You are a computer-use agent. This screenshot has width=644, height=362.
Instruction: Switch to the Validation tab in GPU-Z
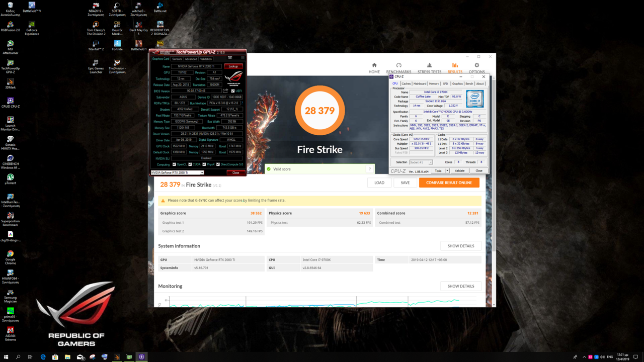click(x=206, y=59)
